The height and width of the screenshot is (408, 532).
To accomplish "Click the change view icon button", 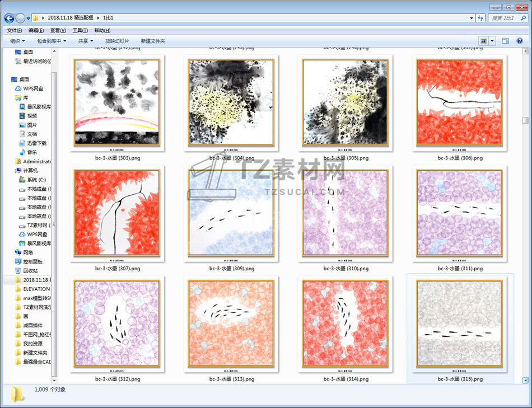I will [x=483, y=41].
